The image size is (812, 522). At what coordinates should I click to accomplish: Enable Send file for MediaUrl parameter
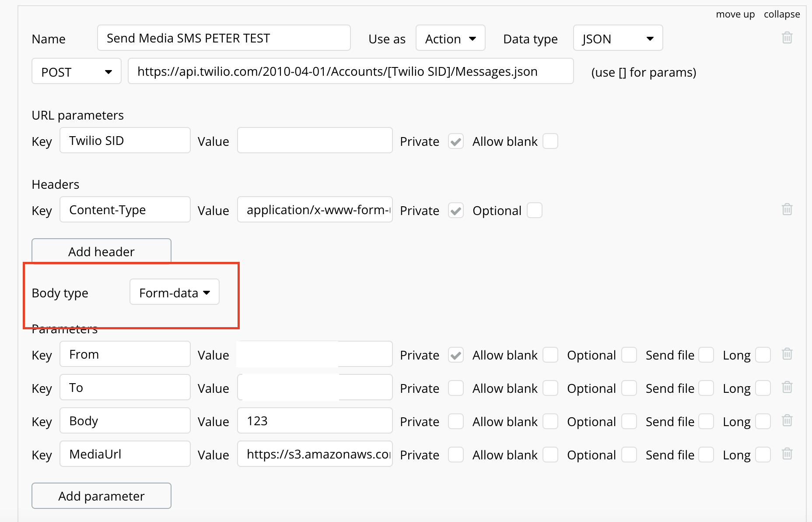[706, 455]
